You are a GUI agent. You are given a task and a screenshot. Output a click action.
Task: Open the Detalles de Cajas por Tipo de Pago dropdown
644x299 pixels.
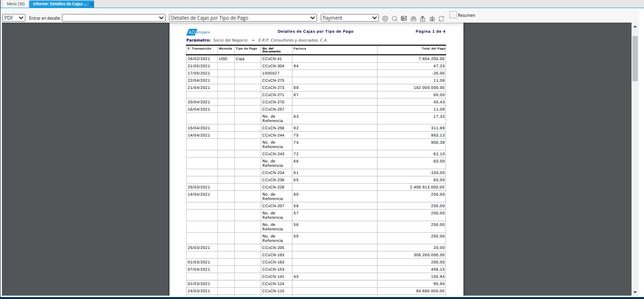[x=243, y=18]
